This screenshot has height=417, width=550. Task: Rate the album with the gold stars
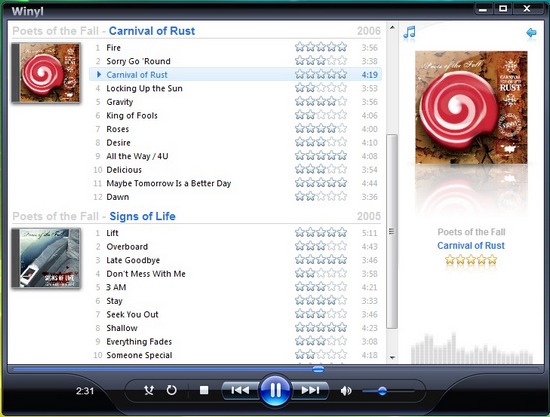pos(471,260)
